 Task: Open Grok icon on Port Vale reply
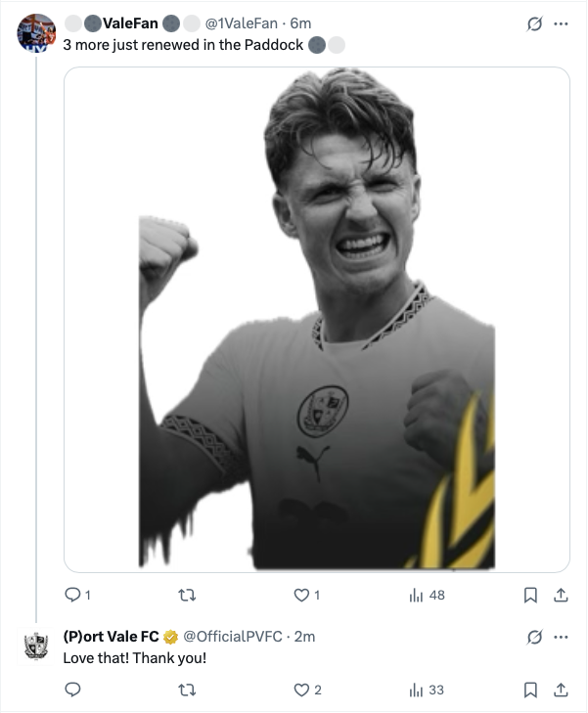pos(534,637)
